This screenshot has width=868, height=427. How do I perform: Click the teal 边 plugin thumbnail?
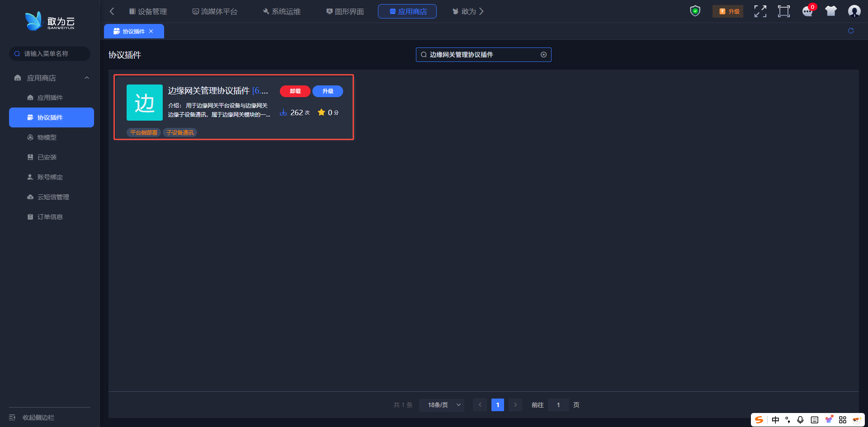pos(145,103)
